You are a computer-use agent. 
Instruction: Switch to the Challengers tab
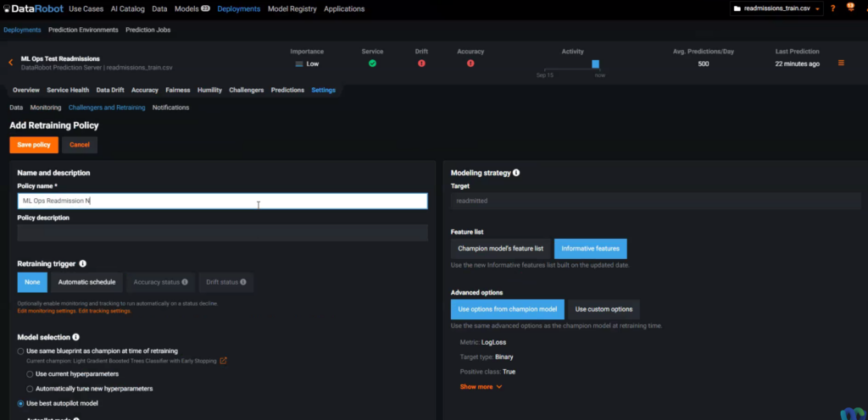click(247, 90)
